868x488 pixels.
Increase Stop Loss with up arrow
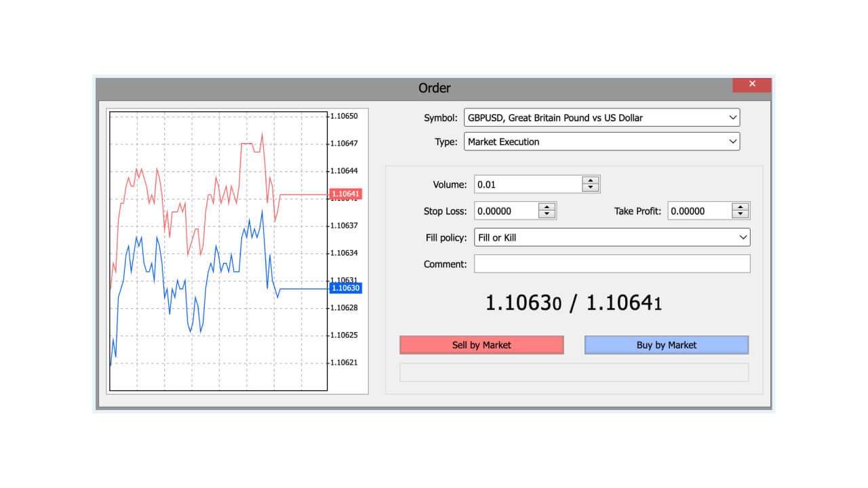click(547, 207)
